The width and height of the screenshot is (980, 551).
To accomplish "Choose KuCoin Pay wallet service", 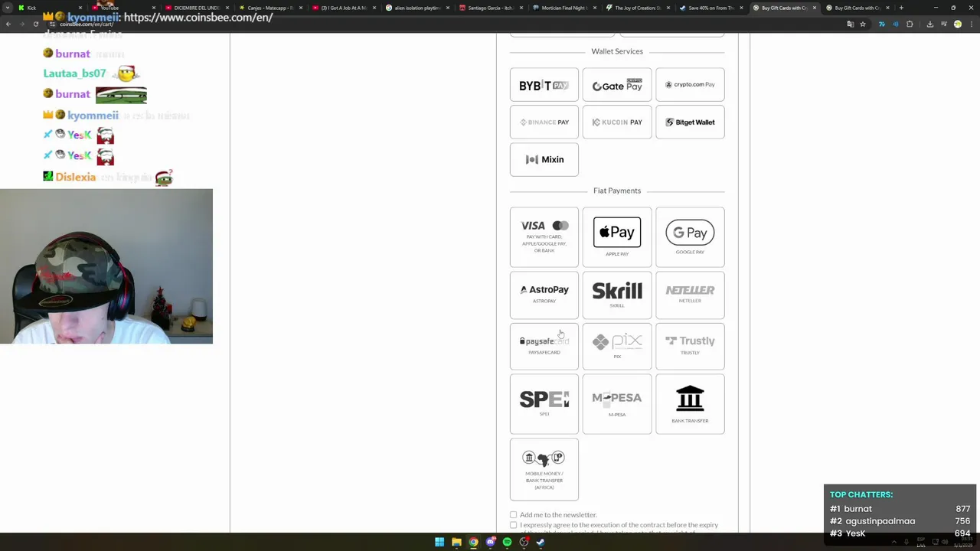I will pyautogui.click(x=617, y=122).
